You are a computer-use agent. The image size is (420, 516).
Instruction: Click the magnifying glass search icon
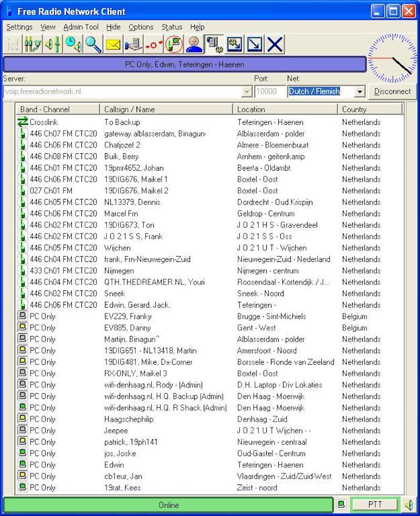pos(93,45)
